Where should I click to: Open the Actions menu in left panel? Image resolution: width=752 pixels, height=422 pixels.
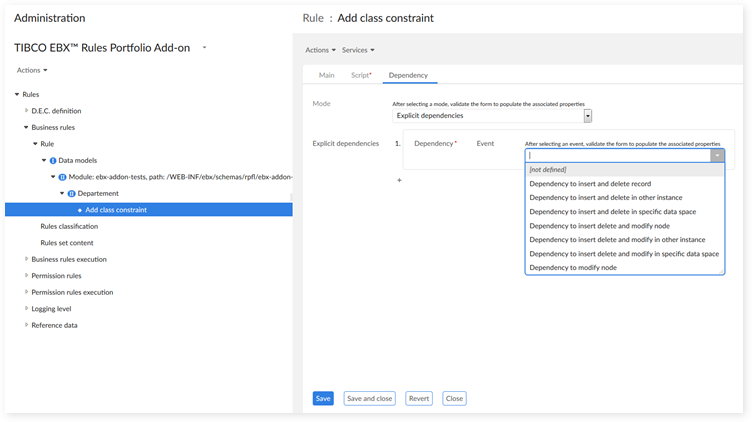click(32, 70)
